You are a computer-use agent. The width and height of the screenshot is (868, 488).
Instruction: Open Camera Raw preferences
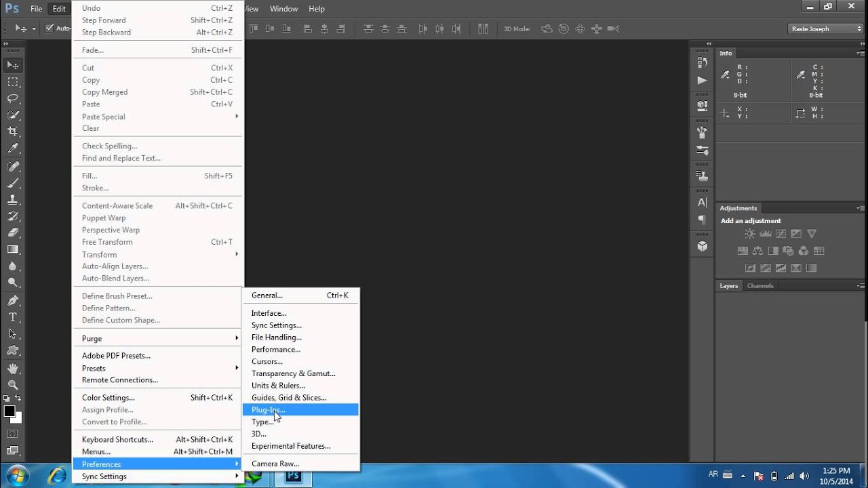[300, 464]
